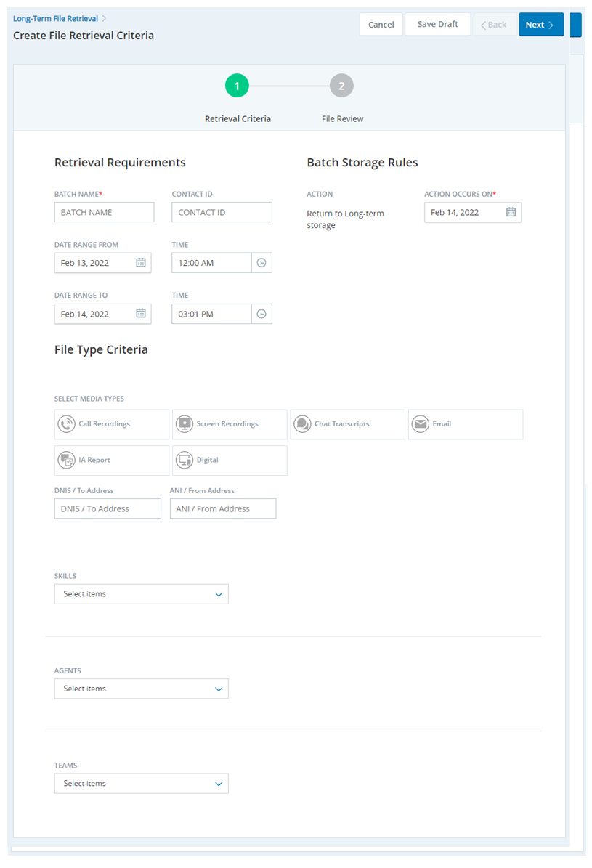Click the Return to Long-term storage text
This screenshot has height=868, width=592.
pos(345,219)
